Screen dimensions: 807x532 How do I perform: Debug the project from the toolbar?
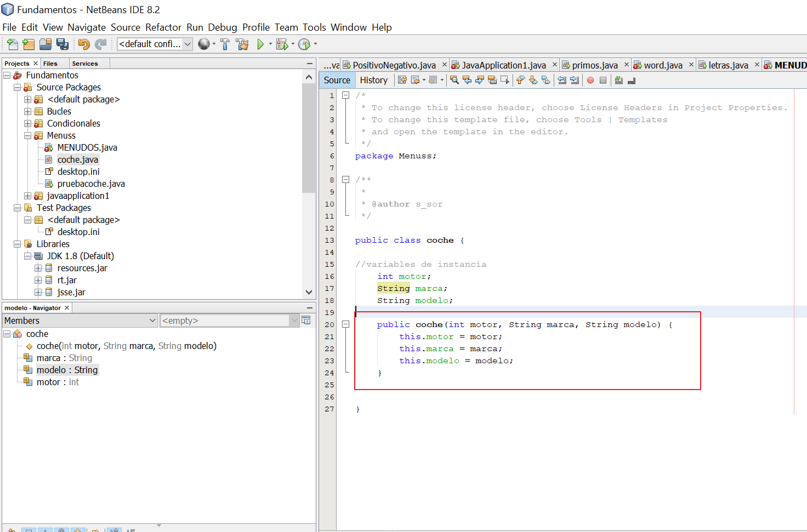(282, 44)
